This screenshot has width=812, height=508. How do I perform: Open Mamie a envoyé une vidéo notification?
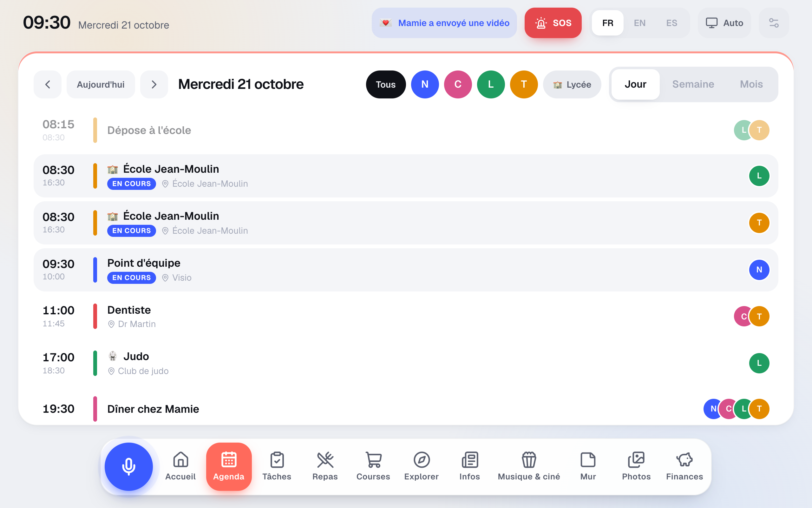coord(444,23)
